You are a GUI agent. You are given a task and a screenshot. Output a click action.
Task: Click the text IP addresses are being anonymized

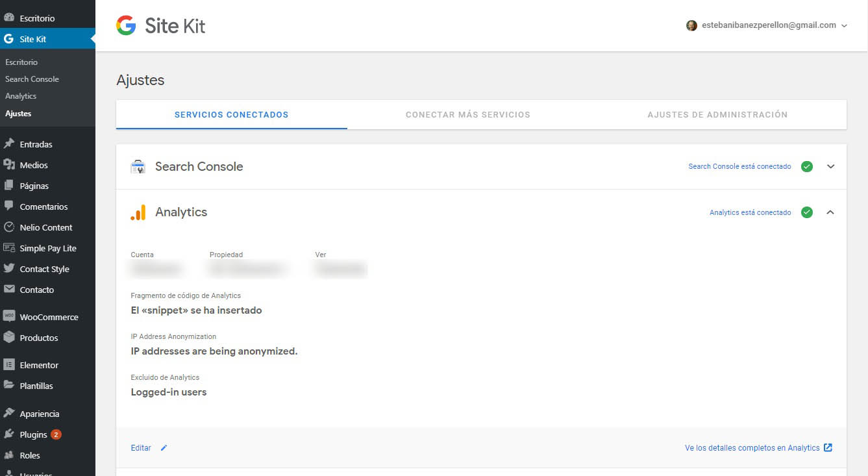pyautogui.click(x=214, y=351)
